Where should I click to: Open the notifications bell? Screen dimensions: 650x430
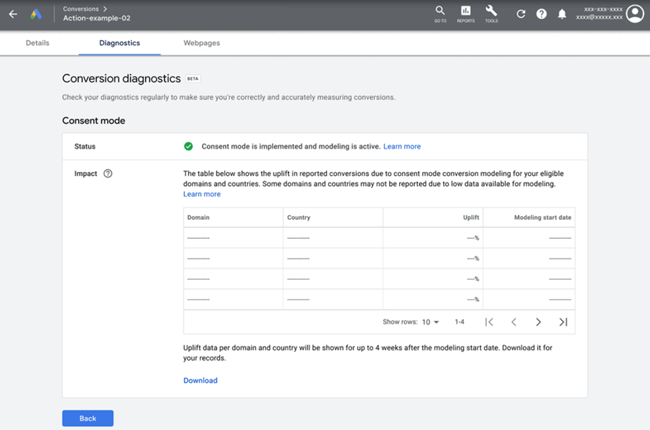coord(562,14)
